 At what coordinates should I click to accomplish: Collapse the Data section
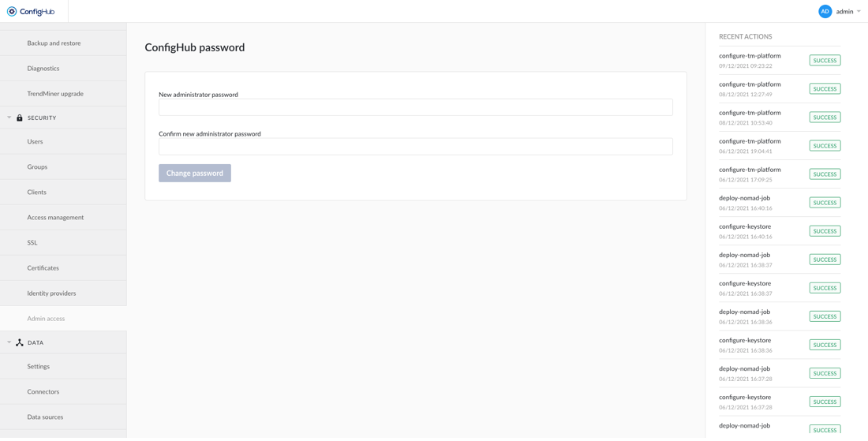[x=9, y=342]
